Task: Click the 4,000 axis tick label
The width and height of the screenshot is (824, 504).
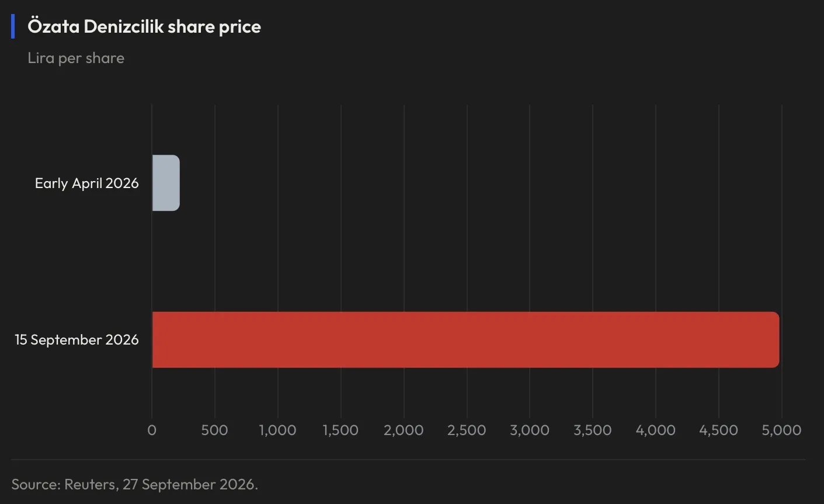Action: coord(656,430)
